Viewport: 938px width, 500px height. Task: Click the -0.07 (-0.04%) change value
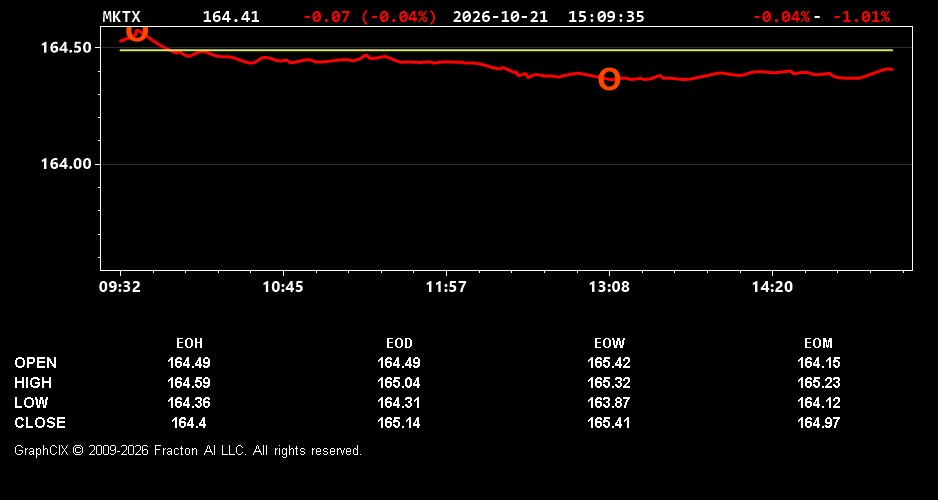tap(370, 17)
